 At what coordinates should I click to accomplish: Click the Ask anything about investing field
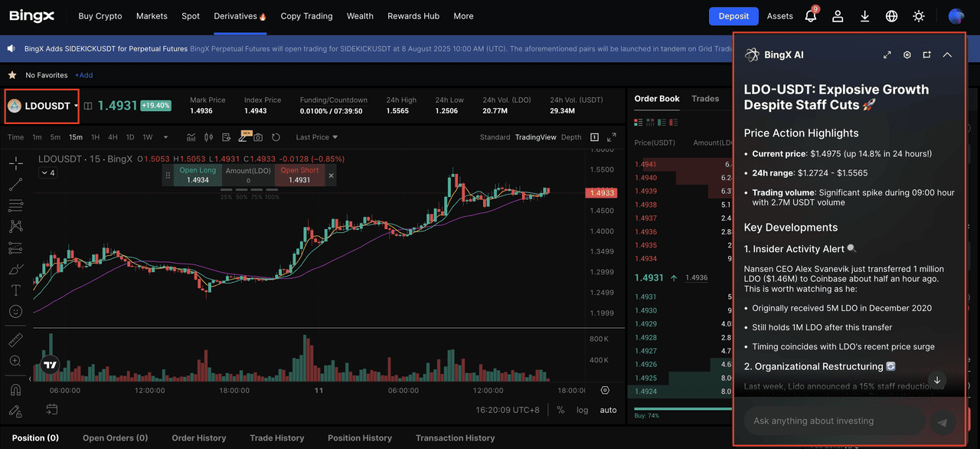coord(834,421)
